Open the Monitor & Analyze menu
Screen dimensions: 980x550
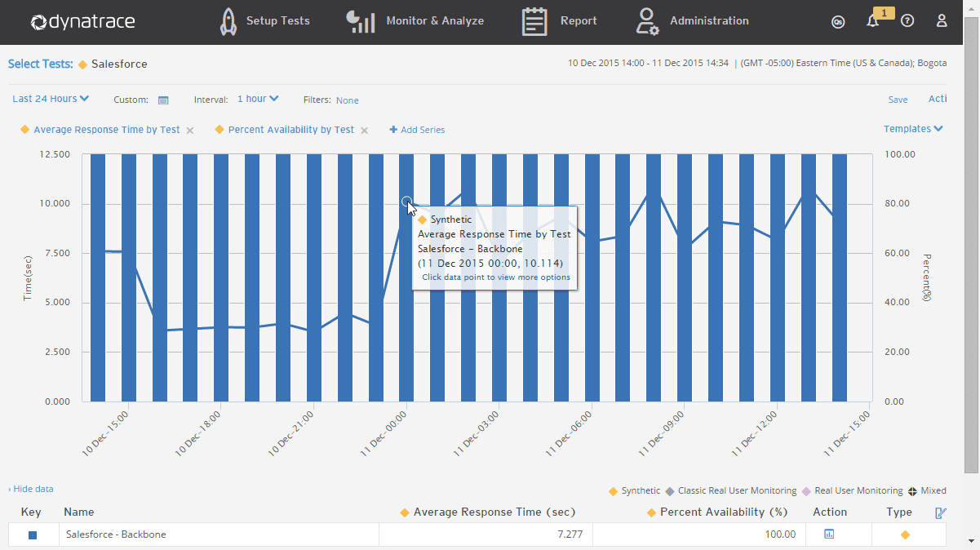(x=435, y=21)
